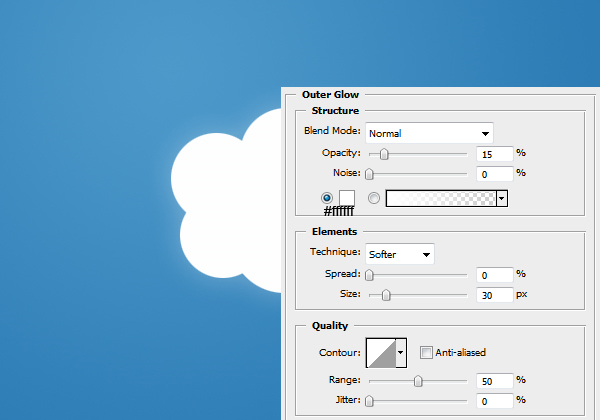Click the Jitter value field
Viewport: 600px width, 420px height.
click(x=494, y=401)
